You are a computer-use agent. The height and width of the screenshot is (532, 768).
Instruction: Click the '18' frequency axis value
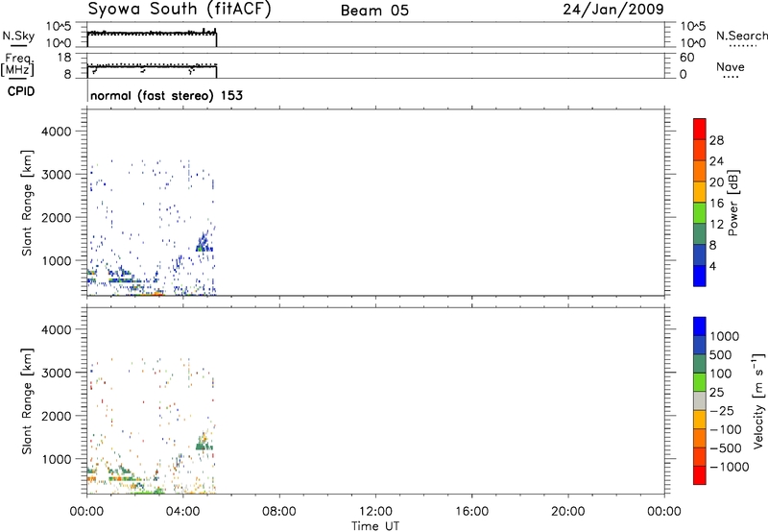tap(64, 58)
